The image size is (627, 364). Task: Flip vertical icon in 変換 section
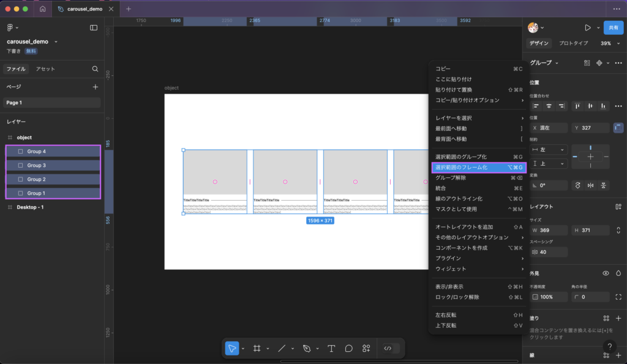(603, 185)
